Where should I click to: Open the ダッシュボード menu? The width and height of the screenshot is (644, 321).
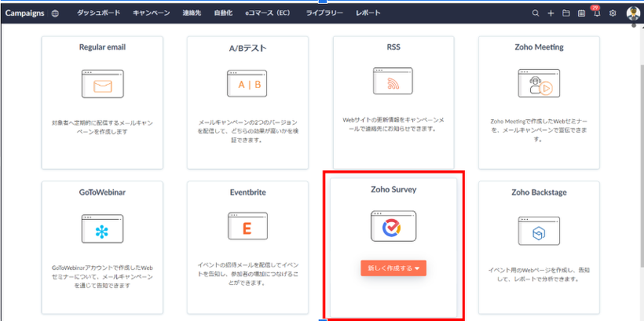coord(99,13)
